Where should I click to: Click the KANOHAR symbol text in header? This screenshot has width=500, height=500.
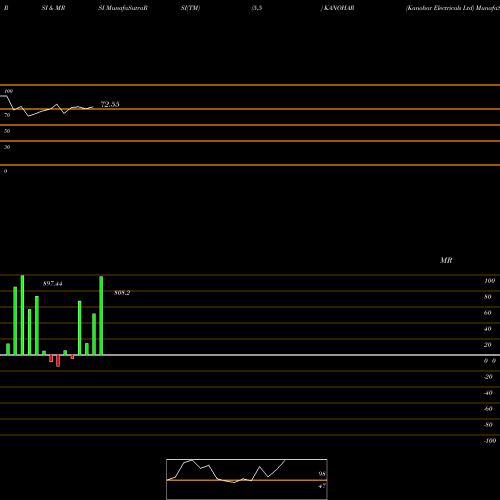point(339,8)
